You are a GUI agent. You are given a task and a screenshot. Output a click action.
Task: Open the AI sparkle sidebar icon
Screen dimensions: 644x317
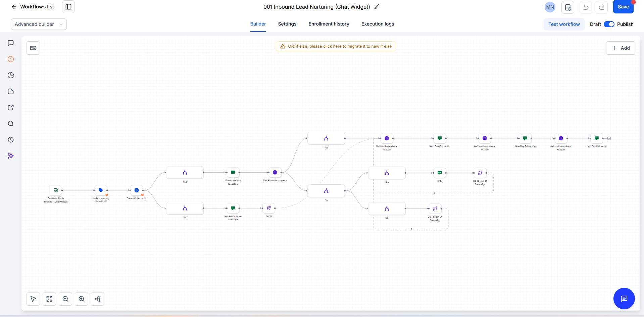tap(11, 156)
